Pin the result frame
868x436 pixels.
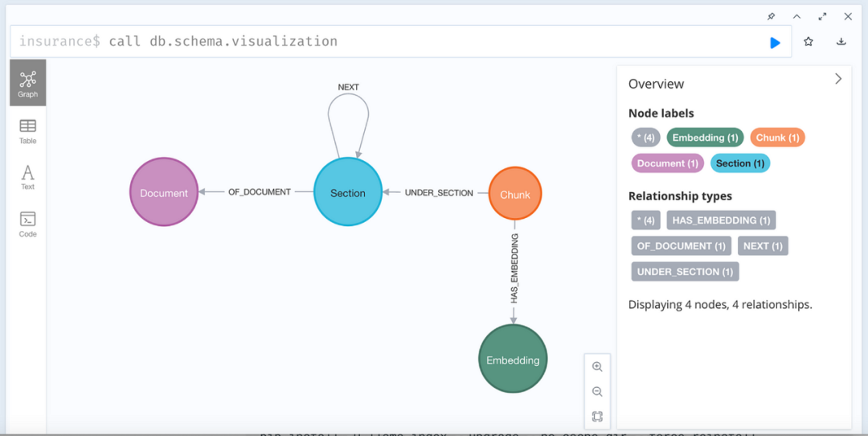coord(771,16)
